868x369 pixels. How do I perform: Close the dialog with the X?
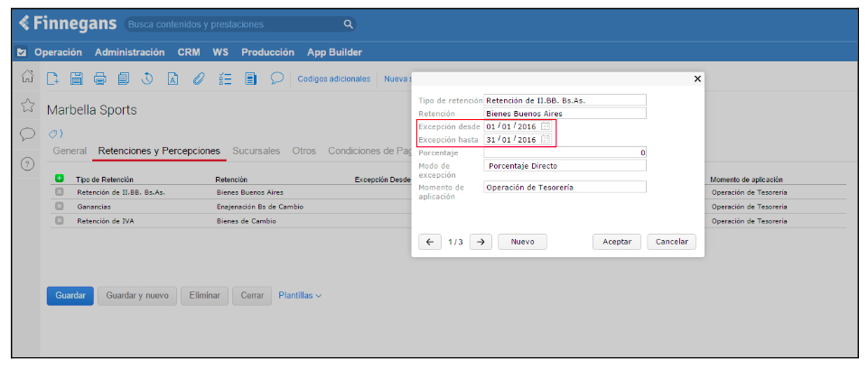[697, 79]
